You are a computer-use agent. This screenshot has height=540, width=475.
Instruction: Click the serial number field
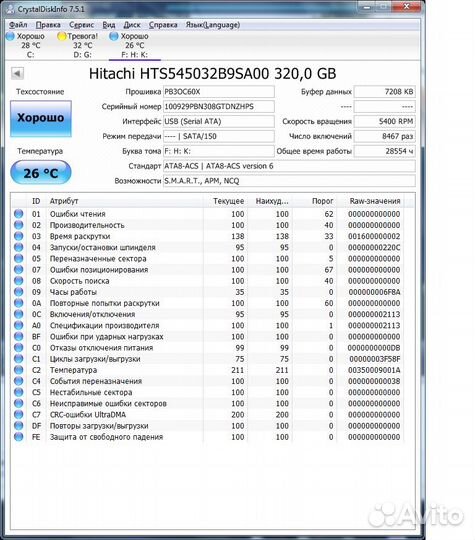point(218,107)
